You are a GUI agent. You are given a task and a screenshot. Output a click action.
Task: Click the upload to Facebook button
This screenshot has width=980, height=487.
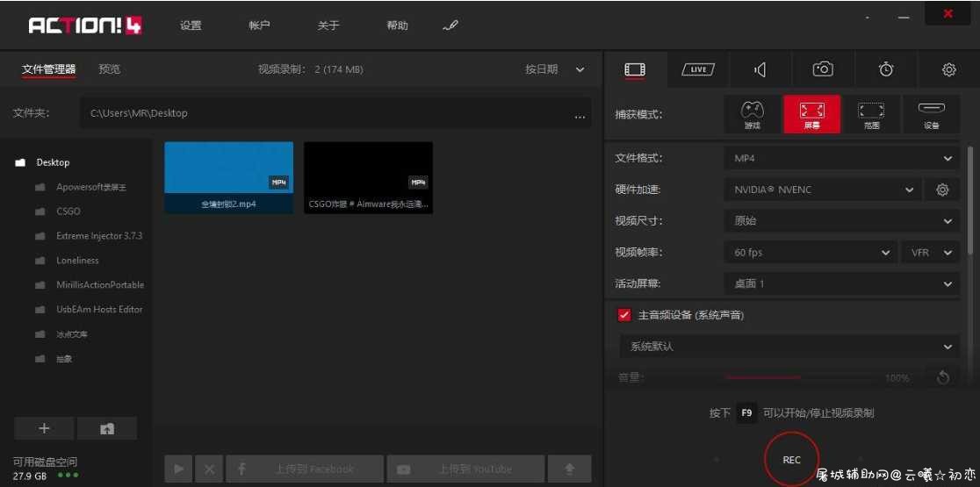pos(305,469)
